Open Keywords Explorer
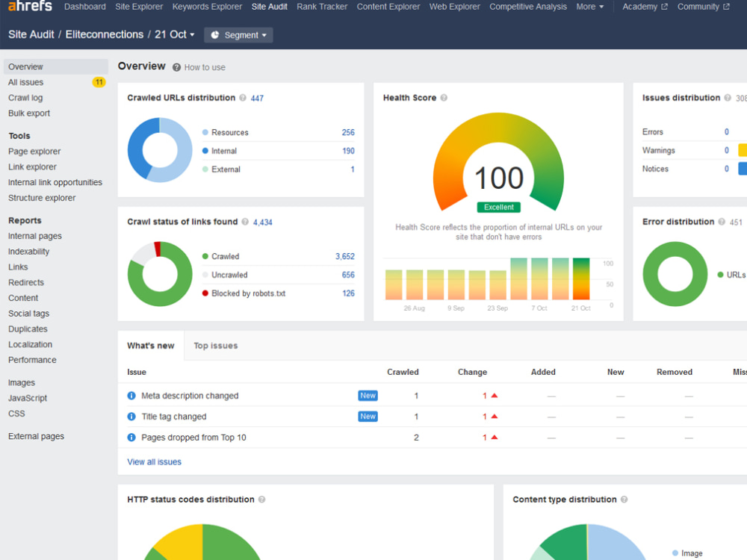This screenshot has height=560, width=747. point(207,7)
